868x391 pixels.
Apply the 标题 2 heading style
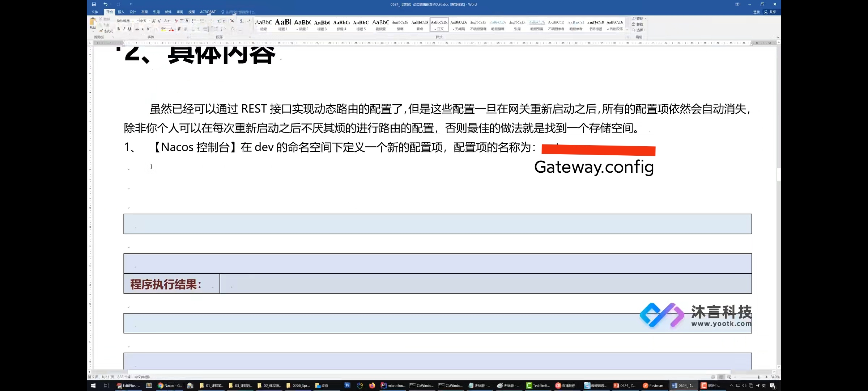click(x=302, y=25)
